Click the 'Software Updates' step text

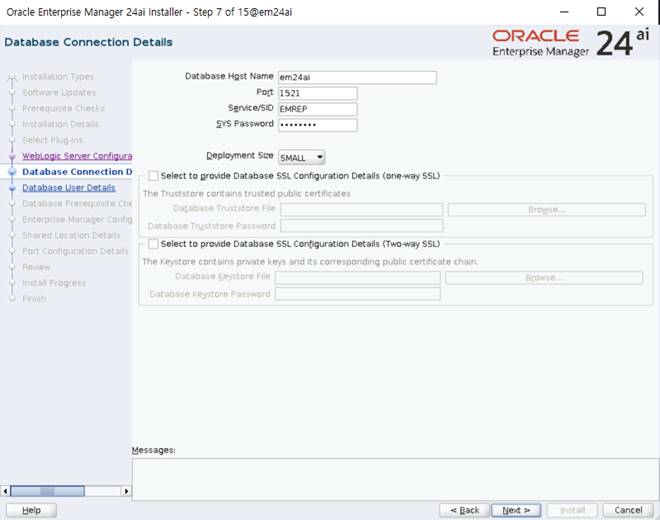click(59, 92)
